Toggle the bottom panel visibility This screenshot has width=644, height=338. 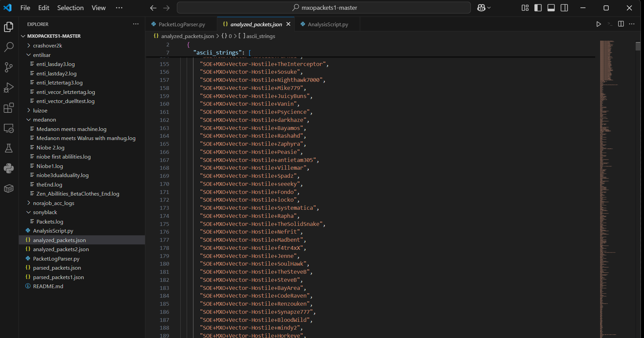[551, 8]
